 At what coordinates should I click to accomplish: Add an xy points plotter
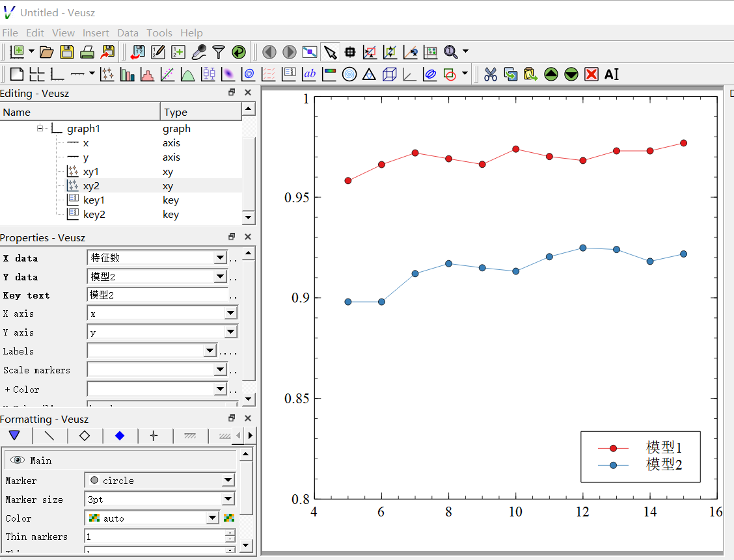click(x=107, y=74)
